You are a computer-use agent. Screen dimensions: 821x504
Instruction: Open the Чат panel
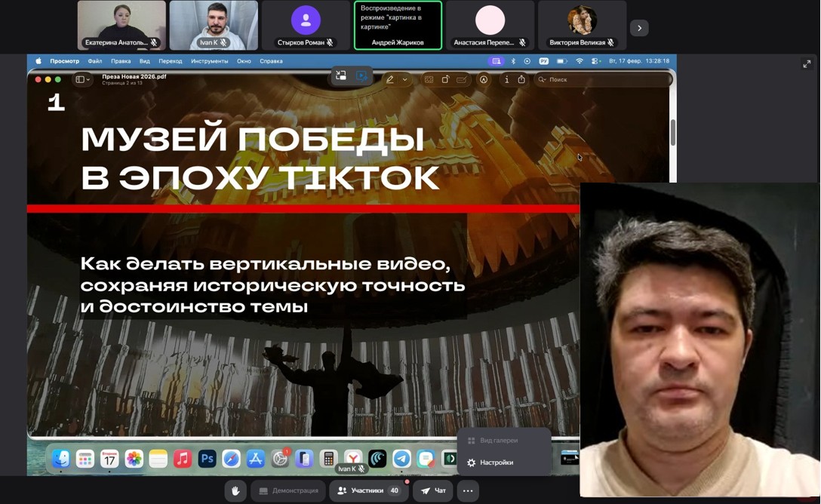tap(433, 490)
